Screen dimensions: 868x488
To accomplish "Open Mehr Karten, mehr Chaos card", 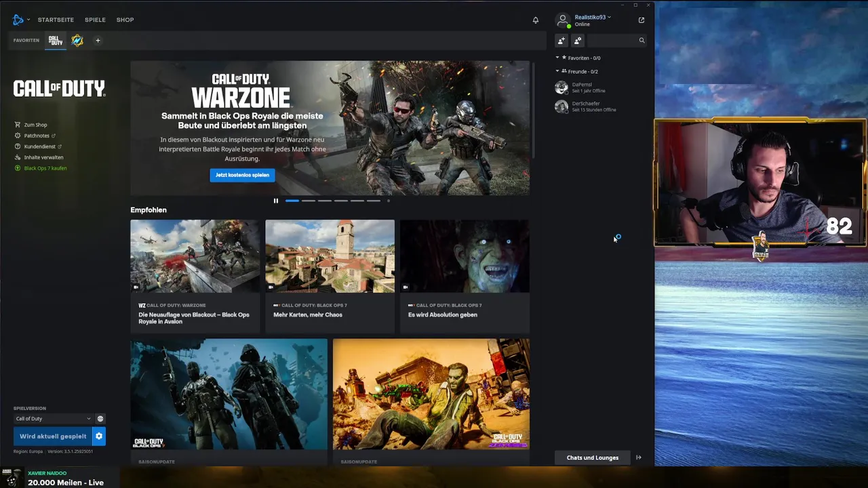I will click(330, 277).
